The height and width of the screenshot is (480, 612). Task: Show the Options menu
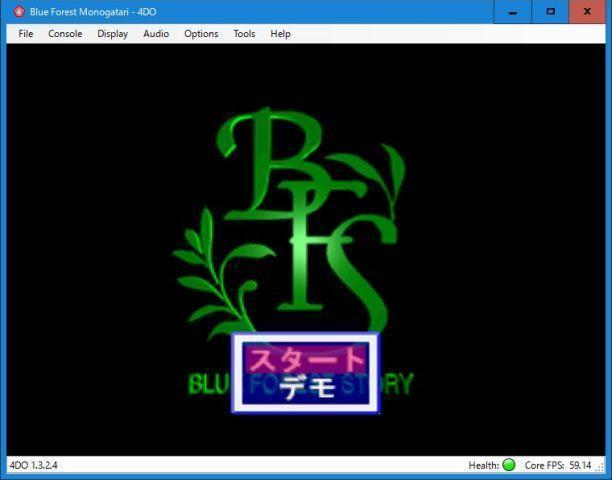pyautogui.click(x=201, y=33)
